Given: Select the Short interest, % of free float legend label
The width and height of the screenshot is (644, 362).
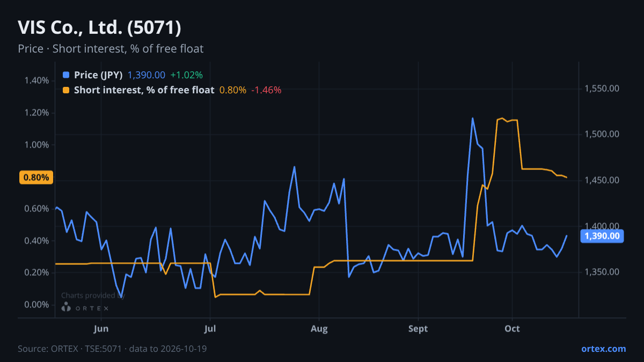Looking at the screenshot, I should [x=144, y=90].
